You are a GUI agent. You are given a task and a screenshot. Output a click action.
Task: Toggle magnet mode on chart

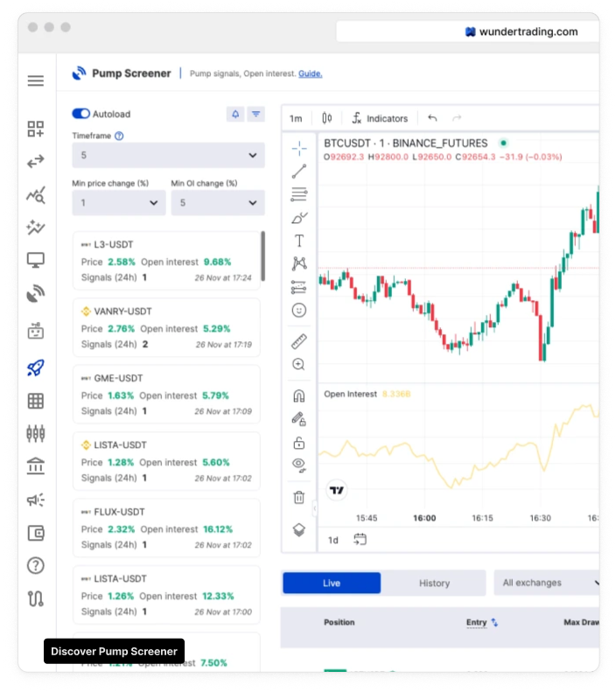point(299,396)
